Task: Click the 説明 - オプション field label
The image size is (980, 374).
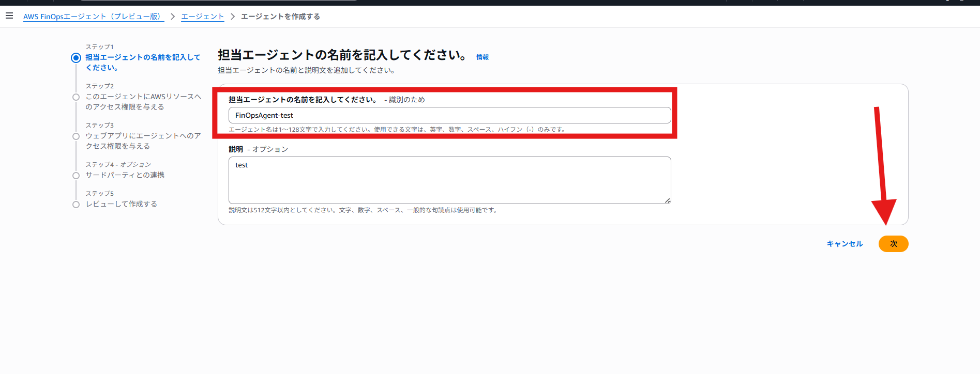Action: (x=258, y=149)
